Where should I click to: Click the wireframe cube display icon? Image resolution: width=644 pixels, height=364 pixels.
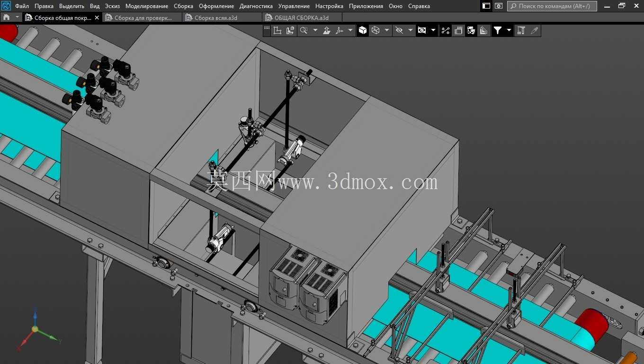[376, 30]
